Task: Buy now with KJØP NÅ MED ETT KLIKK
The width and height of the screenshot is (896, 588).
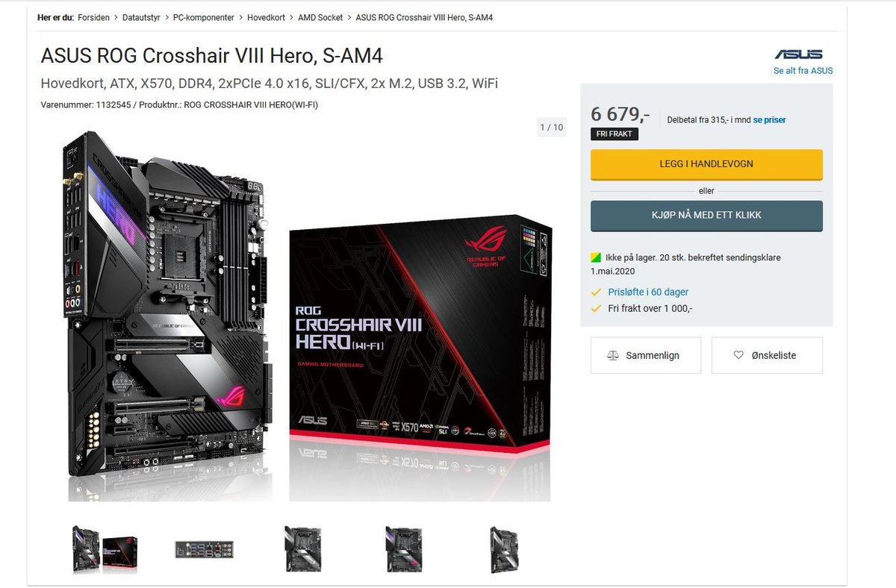Action: click(706, 216)
